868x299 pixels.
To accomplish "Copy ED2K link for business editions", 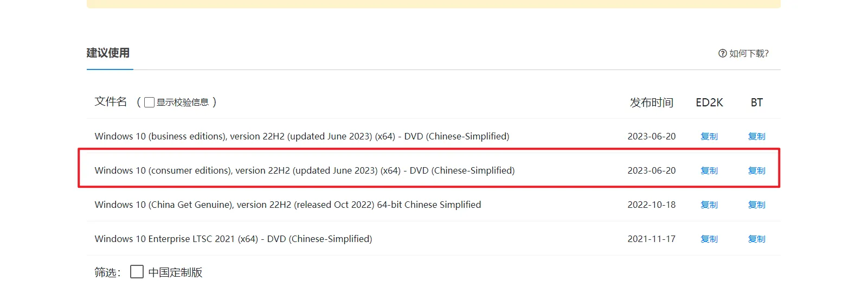I will pyautogui.click(x=709, y=136).
